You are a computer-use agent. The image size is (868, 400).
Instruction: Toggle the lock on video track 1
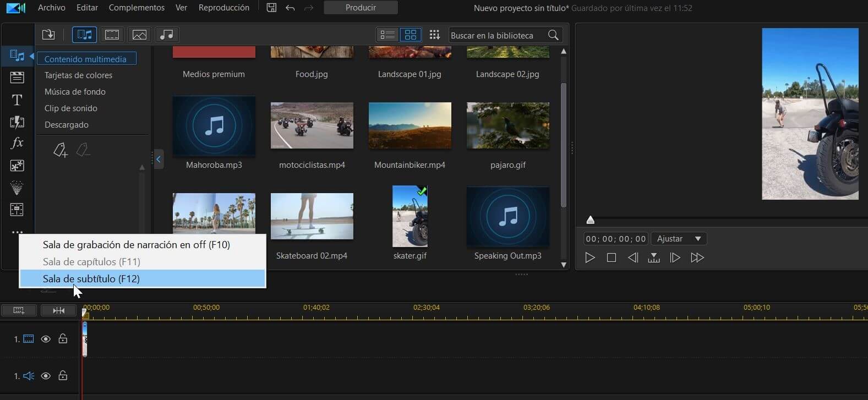(63, 339)
